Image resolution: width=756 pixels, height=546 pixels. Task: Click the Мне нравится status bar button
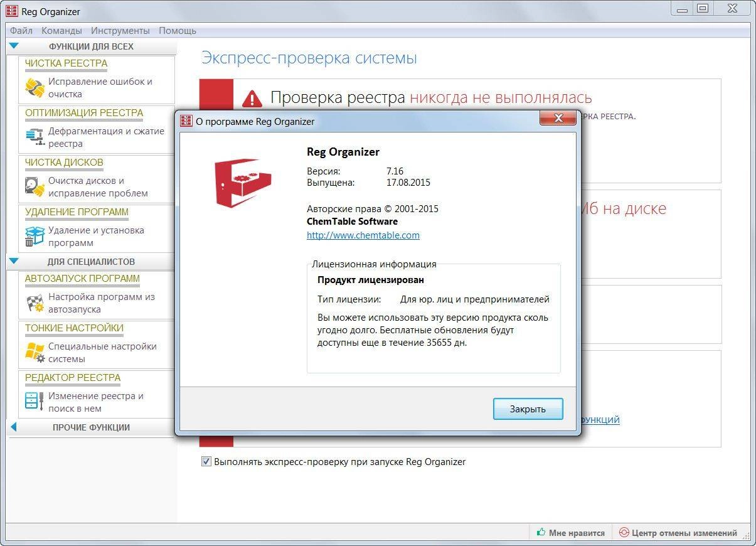tap(570, 533)
